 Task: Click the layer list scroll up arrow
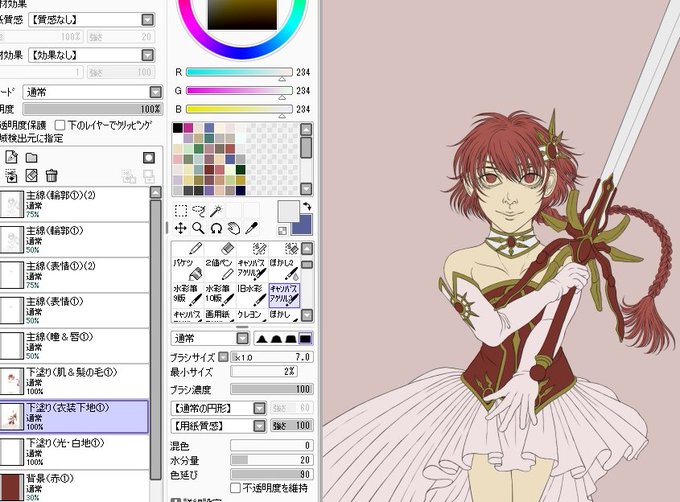[x=155, y=192]
